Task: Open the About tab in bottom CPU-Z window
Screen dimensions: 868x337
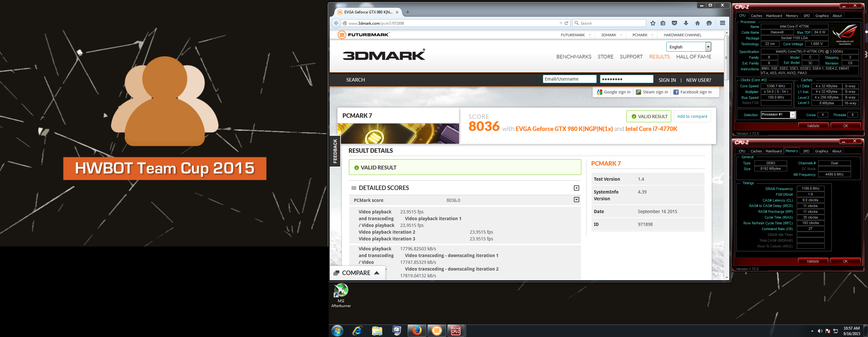Action: pos(837,151)
